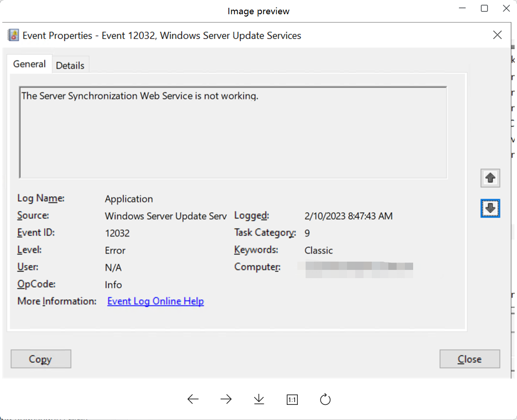Set image to actual size 1:1
The height and width of the screenshot is (420, 517).
pyautogui.click(x=292, y=400)
